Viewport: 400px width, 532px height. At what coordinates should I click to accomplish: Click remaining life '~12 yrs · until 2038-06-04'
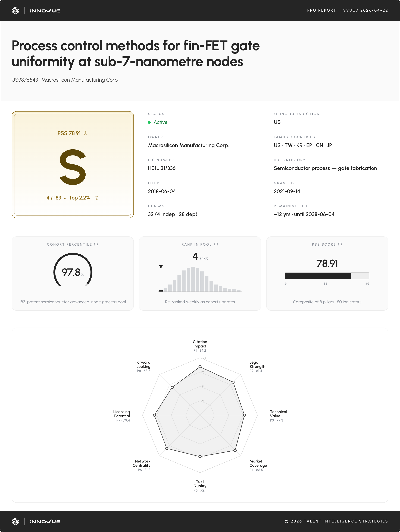click(x=304, y=214)
